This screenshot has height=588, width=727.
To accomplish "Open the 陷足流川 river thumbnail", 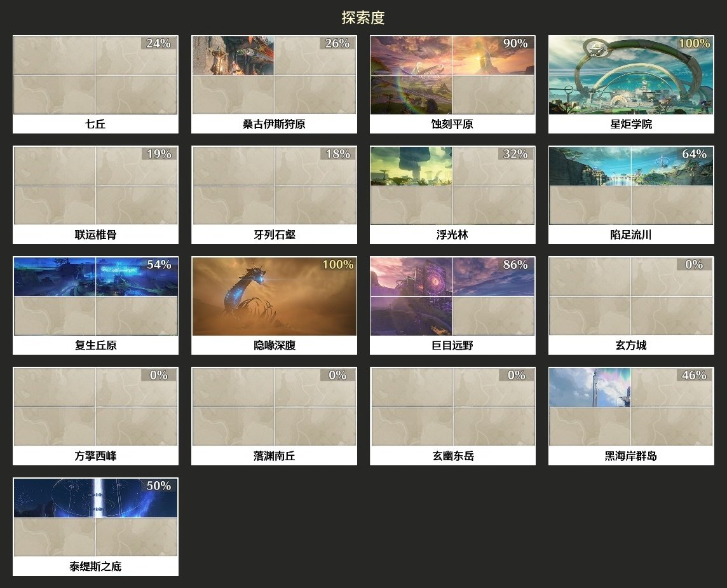I will point(631,186).
